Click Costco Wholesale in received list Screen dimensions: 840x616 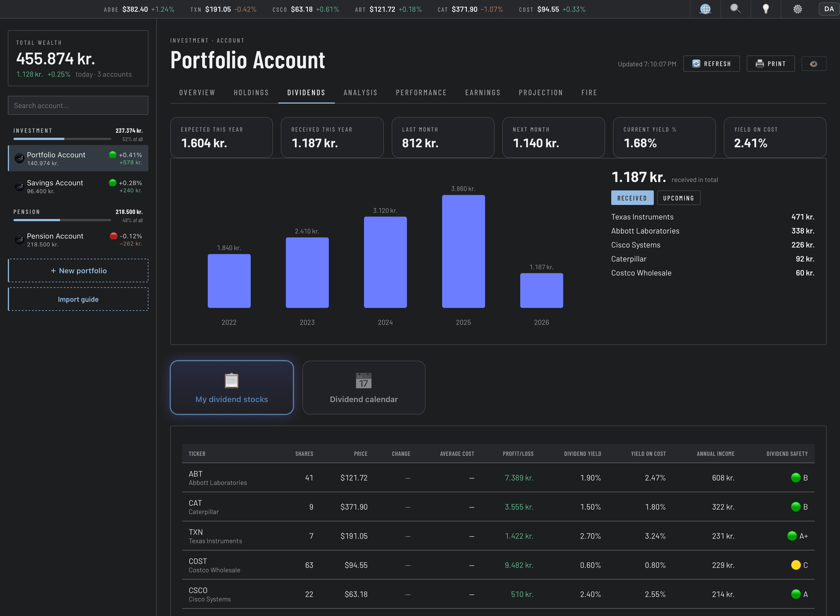coord(641,273)
